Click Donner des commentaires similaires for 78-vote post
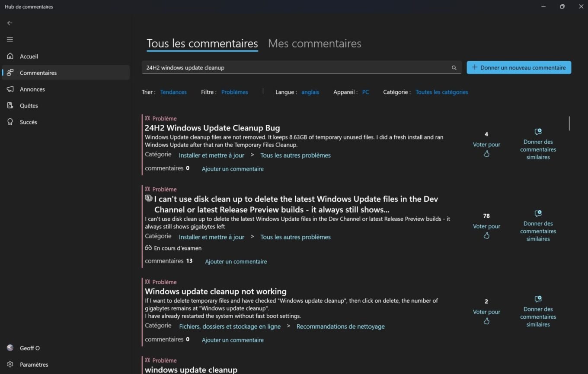This screenshot has height=374, width=588. tap(538, 231)
